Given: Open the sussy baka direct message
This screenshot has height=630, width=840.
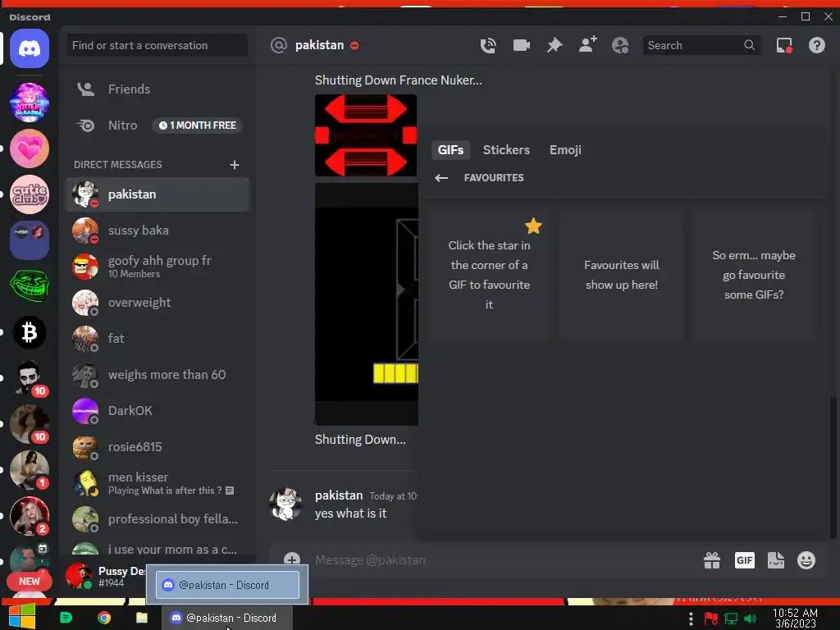Looking at the screenshot, I should coord(157,231).
